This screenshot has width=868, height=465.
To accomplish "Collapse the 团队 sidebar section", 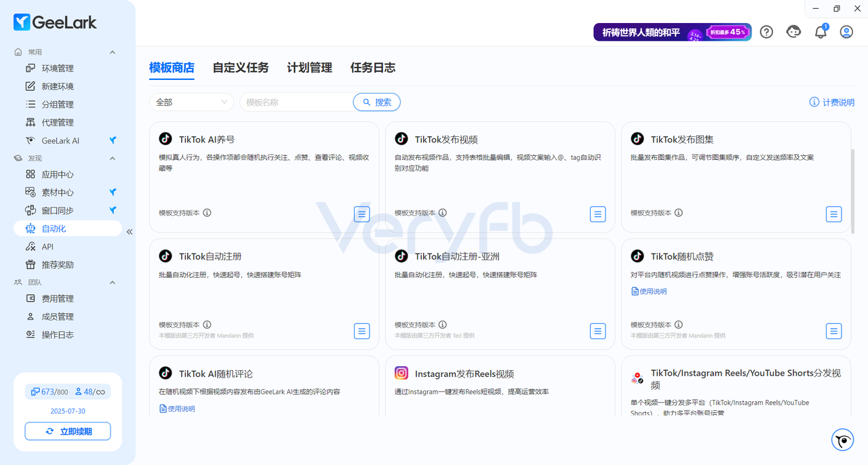I will pos(113,282).
